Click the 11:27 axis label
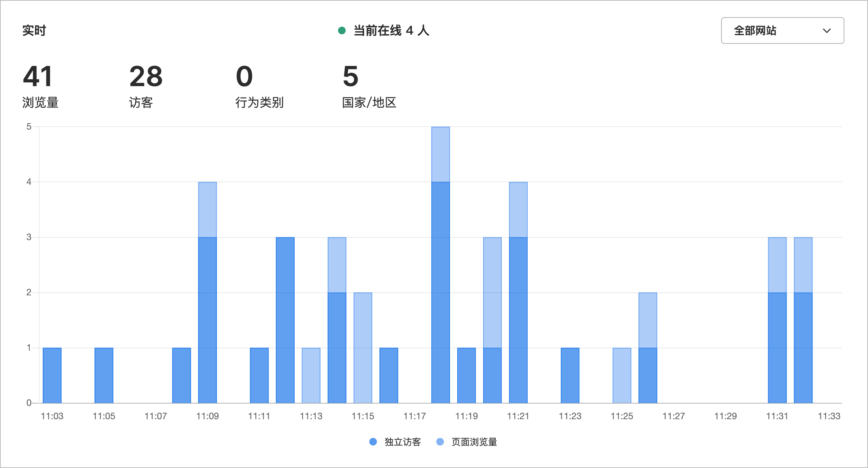This screenshot has width=868, height=468. (673, 416)
